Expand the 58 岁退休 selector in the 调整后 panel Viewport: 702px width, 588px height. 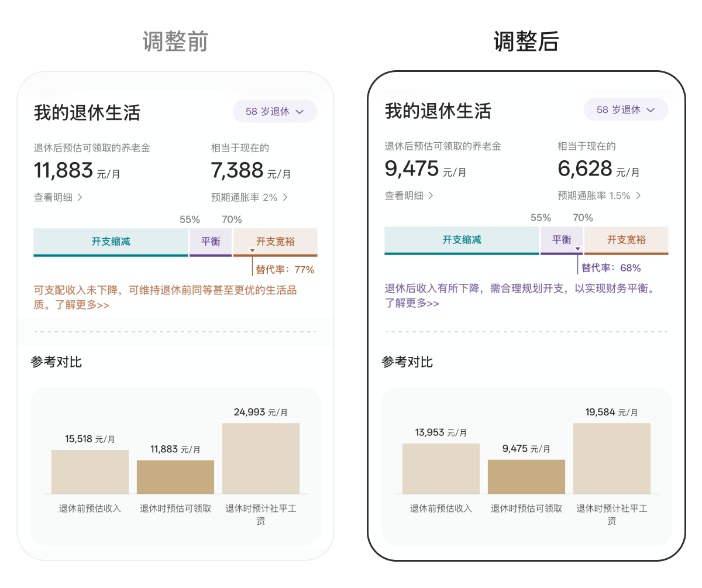pos(625,110)
